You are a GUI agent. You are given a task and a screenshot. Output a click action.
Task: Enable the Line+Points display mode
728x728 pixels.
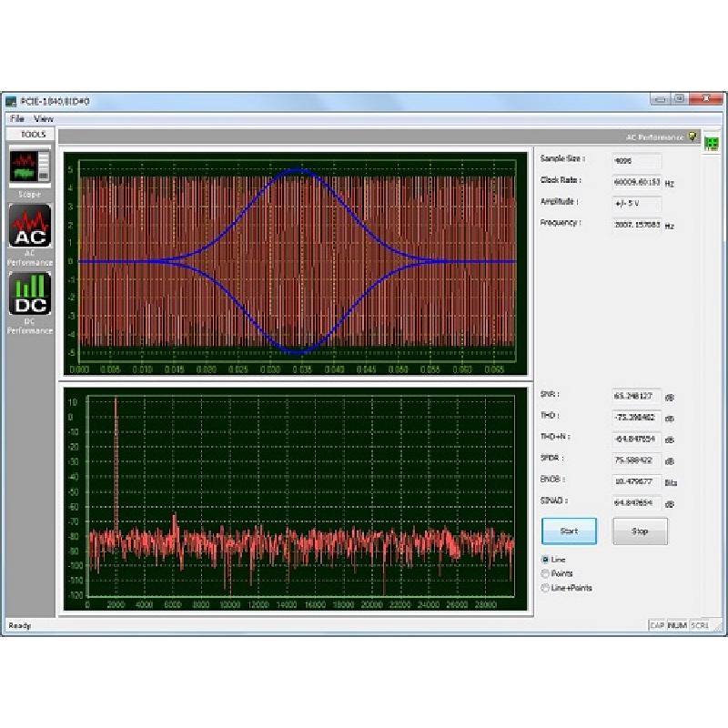coord(546,588)
